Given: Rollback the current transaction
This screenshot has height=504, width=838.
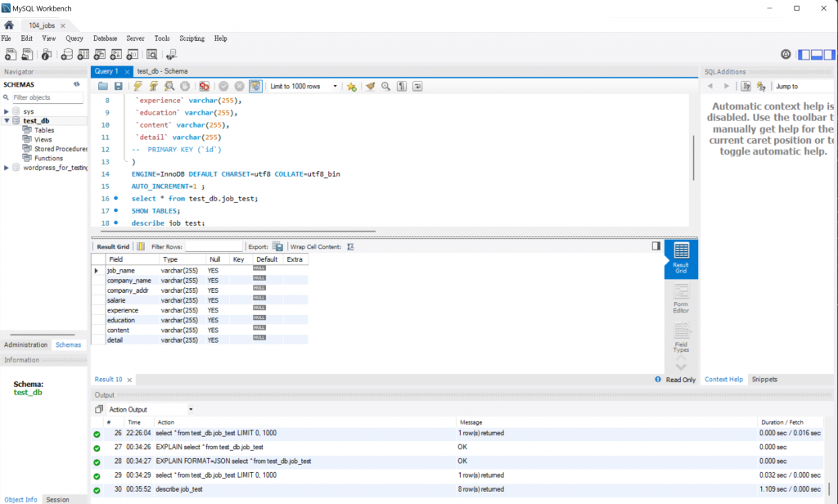Looking at the screenshot, I should [x=240, y=86].
